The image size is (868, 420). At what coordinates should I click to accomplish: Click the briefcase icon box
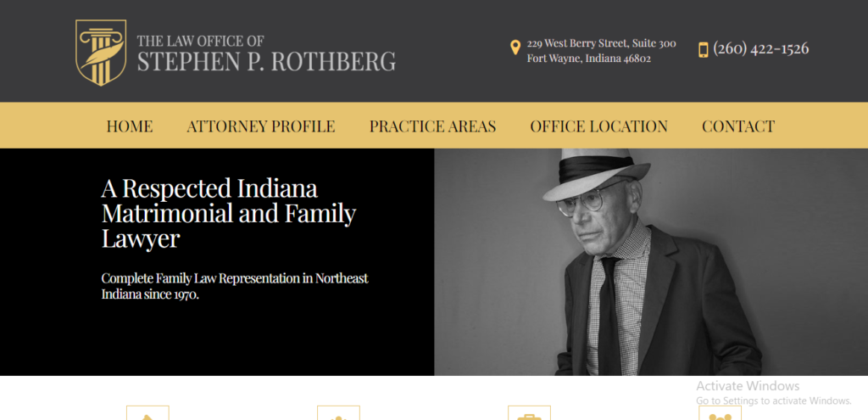[529, 413]
